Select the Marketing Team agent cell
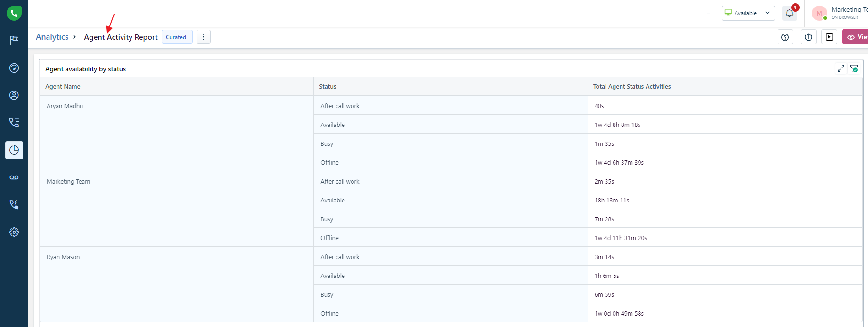868x327 pixels. coord(177,209)
